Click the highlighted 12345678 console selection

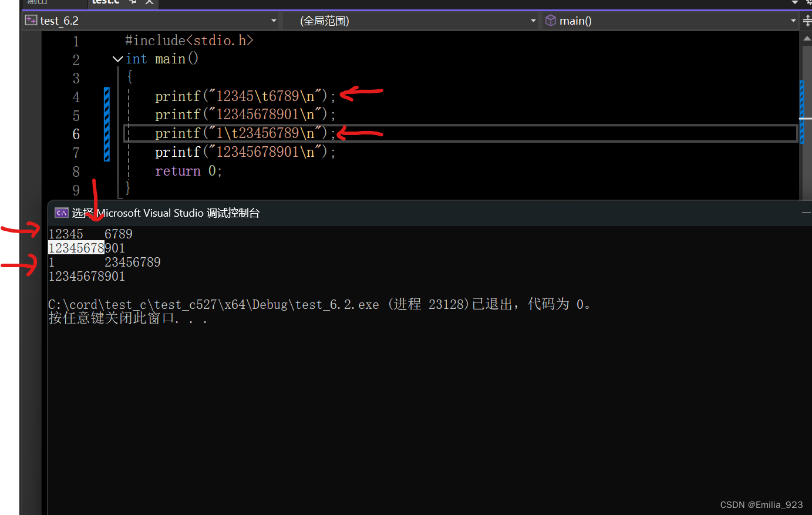(x=76, y=248)
